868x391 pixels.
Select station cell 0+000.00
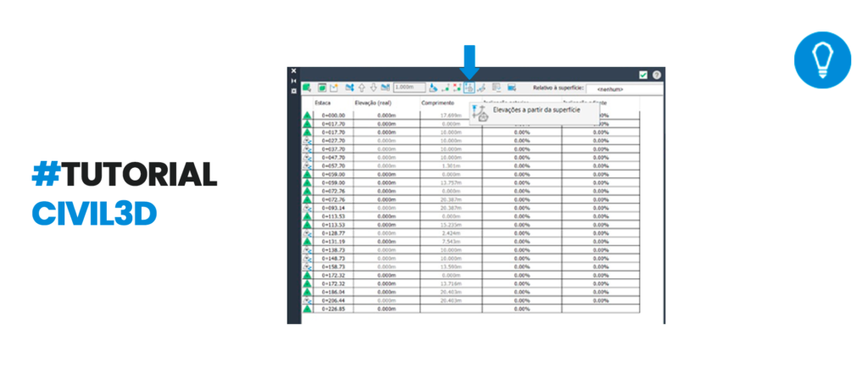click(x=333, y=115)
